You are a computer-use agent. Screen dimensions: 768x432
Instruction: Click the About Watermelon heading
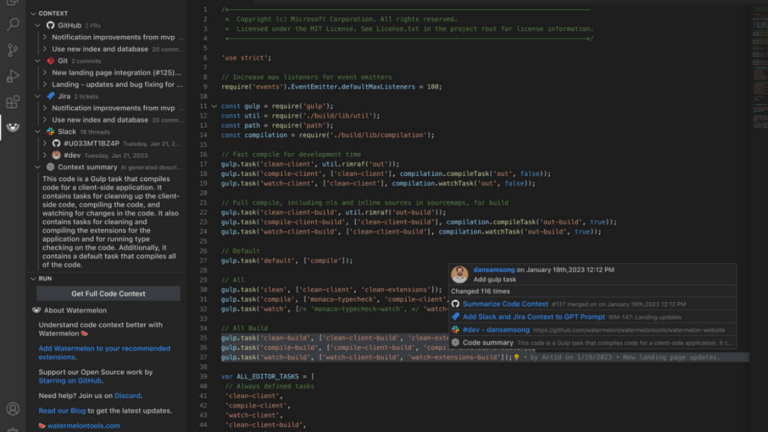(75, 310)
